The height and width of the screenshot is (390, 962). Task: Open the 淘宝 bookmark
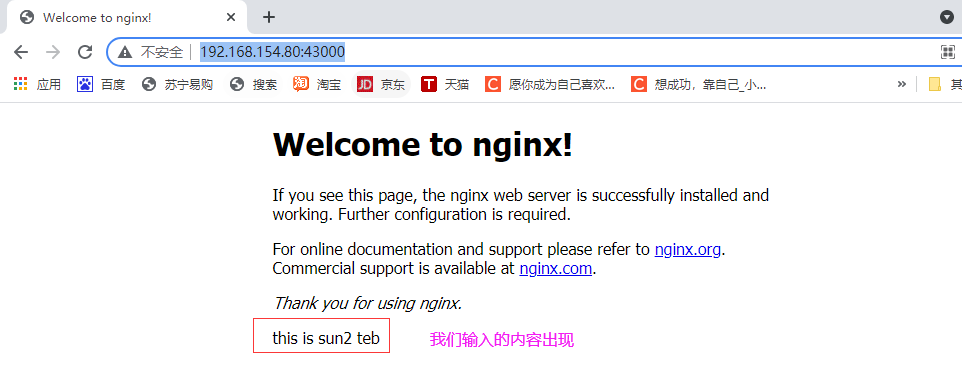tap(317, 85)
